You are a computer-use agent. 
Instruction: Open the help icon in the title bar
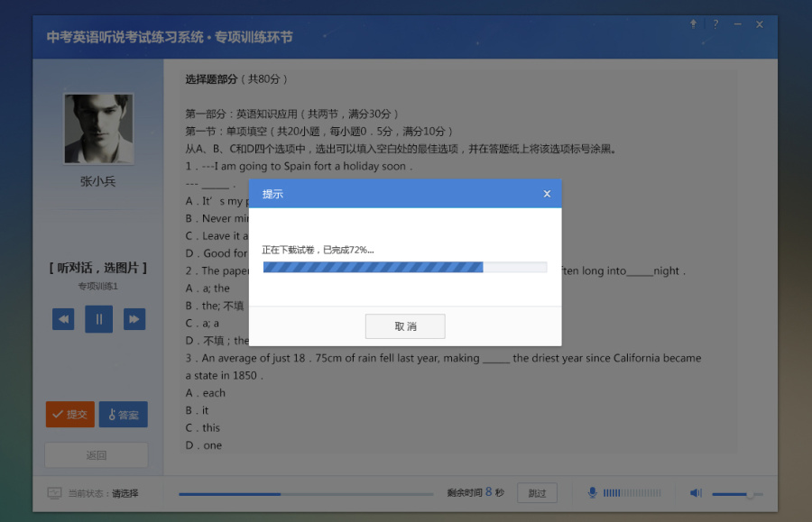[x=715, y=24]
